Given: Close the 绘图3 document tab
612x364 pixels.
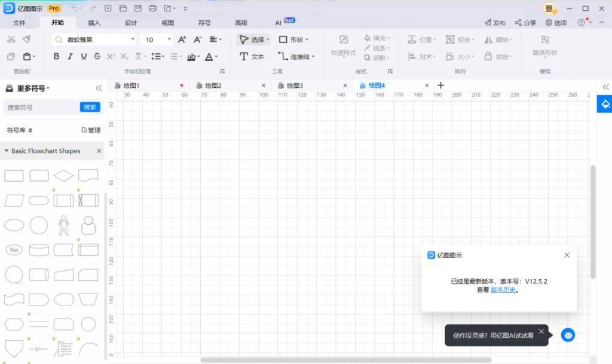Looking at the screenshot, I should 345,85.
